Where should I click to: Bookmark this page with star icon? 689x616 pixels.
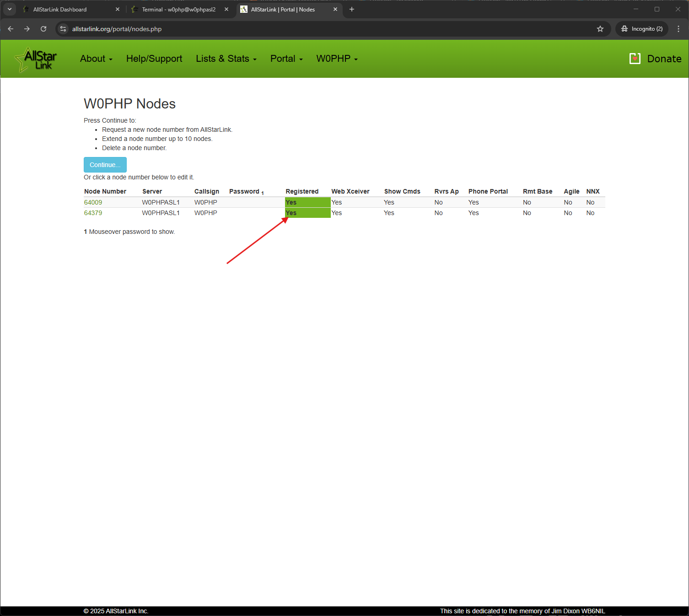click(x=600, y=29)
